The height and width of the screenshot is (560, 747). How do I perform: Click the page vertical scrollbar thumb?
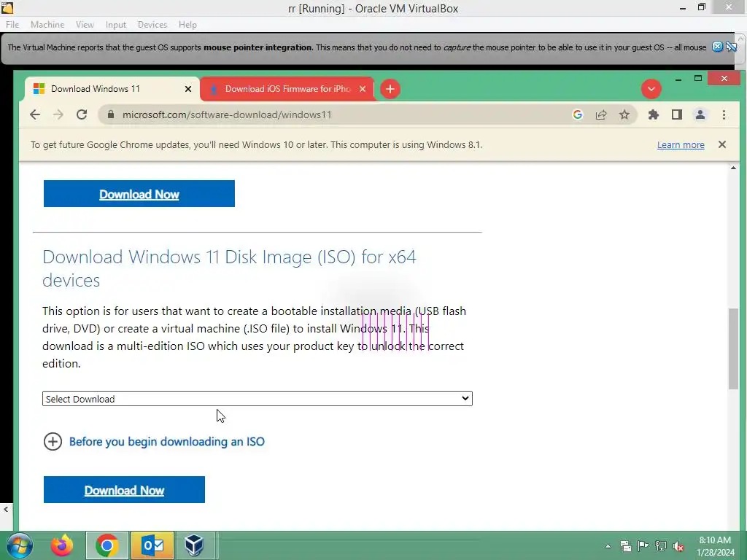pyautogui.click(x=734, y=349)
